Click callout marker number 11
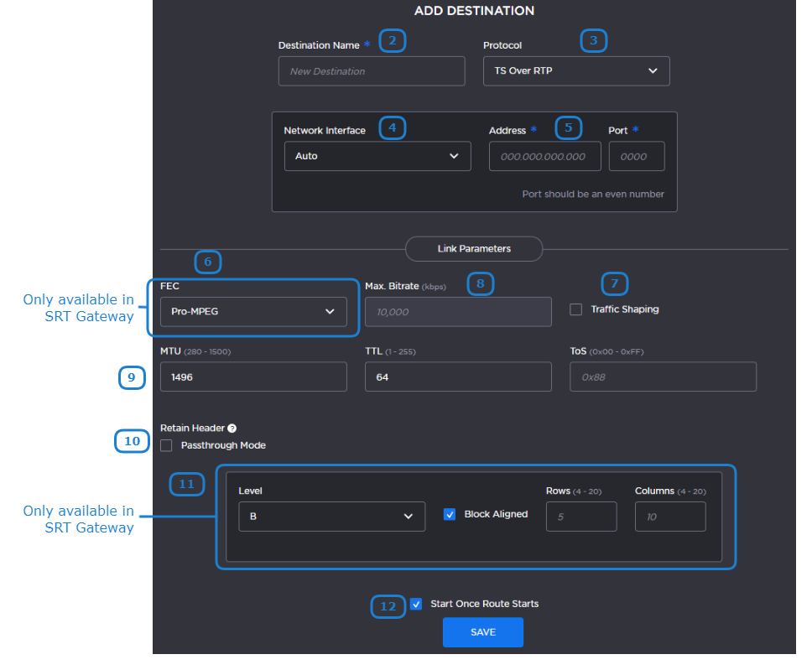The width and height of the screenshot is (812, 670). pos(186,484)
